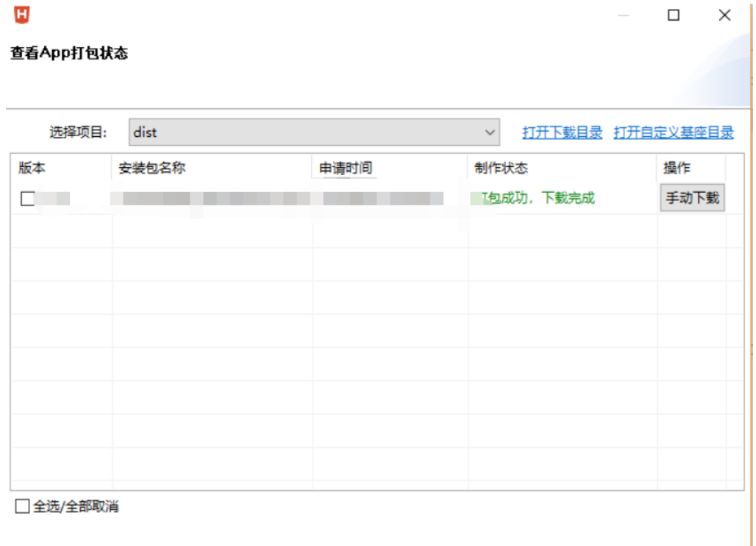Click the 操作 column header
This screenshot has width=756, height=546.
point(677,168)
